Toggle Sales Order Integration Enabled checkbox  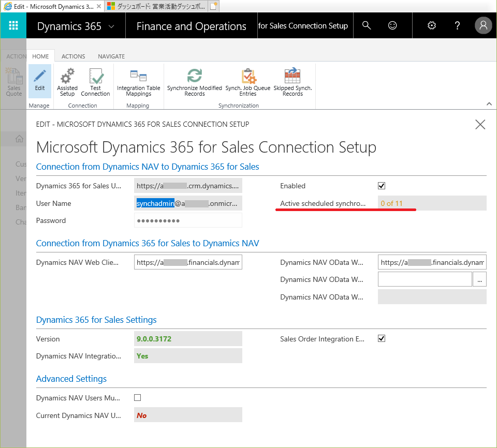pyautogui.click(x=382, y=338)
